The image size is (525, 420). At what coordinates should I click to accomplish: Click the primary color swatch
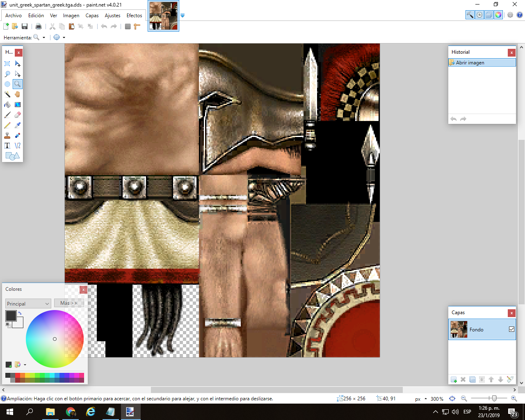[11, 315]
